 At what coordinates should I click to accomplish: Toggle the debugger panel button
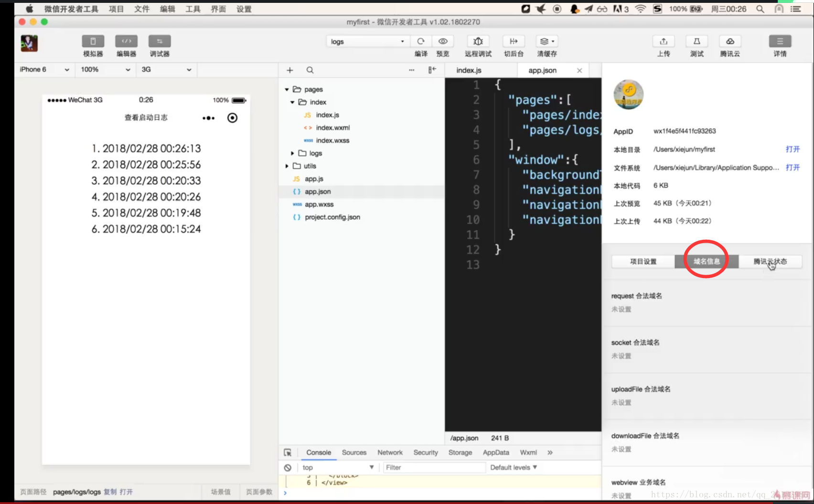click(x=160, y=42)
